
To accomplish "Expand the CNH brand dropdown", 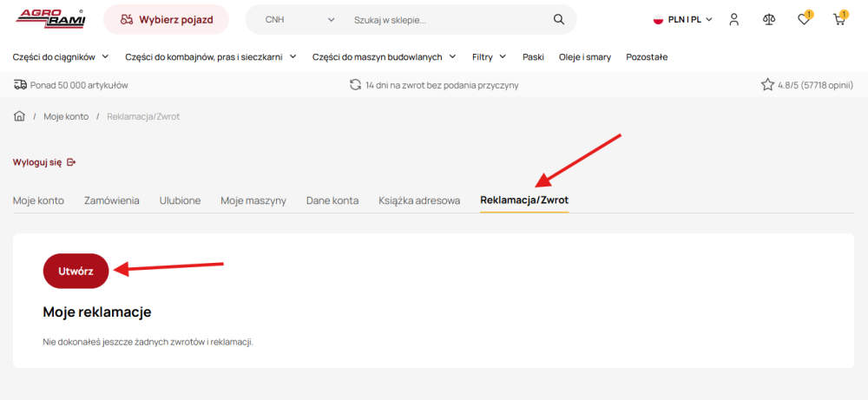I will [x=299, y=19].
